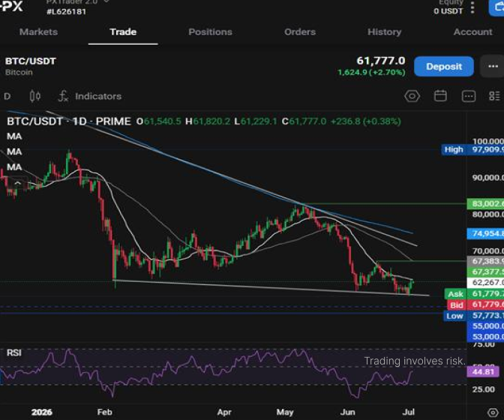Collapse the indicator legend chevron
The height and width of the screenshot is (420, 504).
point(17,184)
